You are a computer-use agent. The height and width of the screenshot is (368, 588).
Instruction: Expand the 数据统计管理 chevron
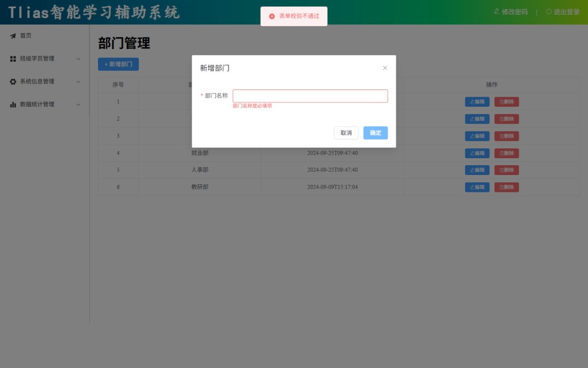78,105
